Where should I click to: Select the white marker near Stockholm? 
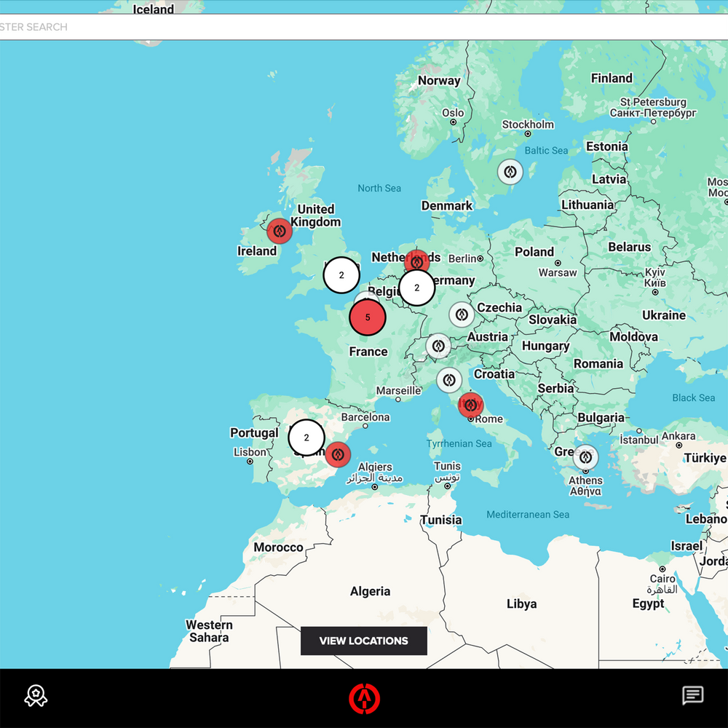[510, 172]
